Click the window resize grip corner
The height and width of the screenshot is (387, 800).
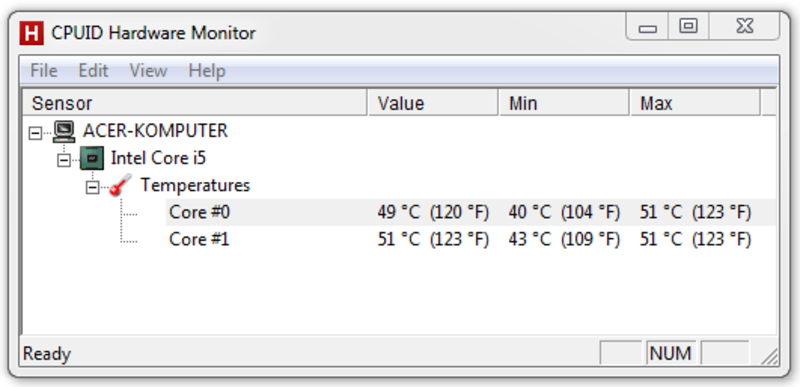pos(769,356)
